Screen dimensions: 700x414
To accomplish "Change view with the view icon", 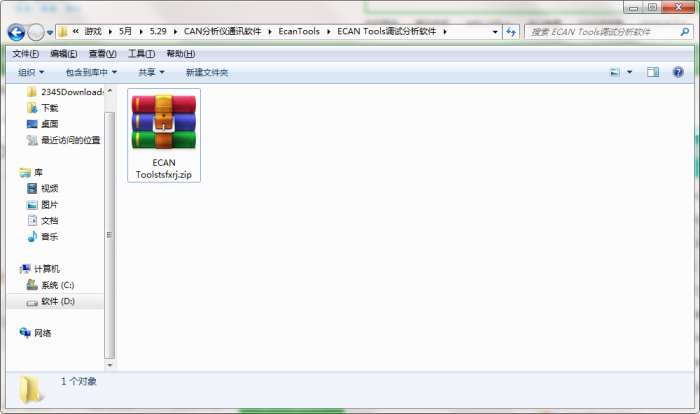I will point(615,72).
